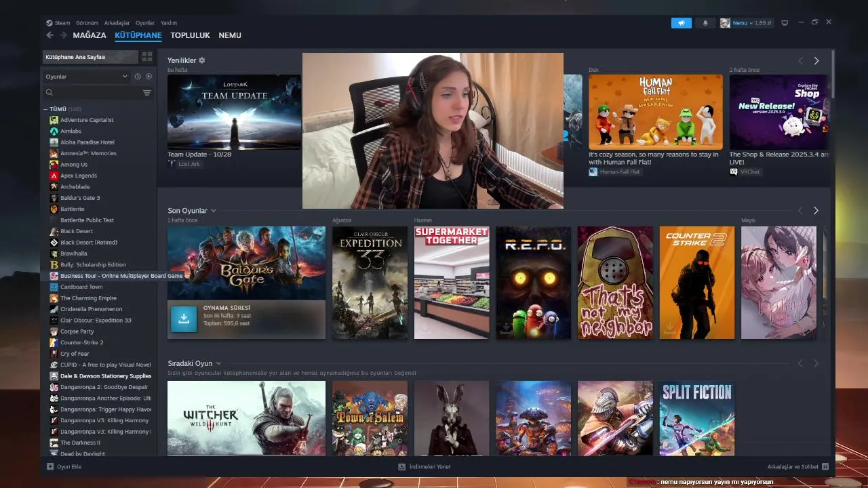Screen dimensions: 868x488
Task: Click Arkadaşlar ve Sohbet link
Action: [793, 466]
